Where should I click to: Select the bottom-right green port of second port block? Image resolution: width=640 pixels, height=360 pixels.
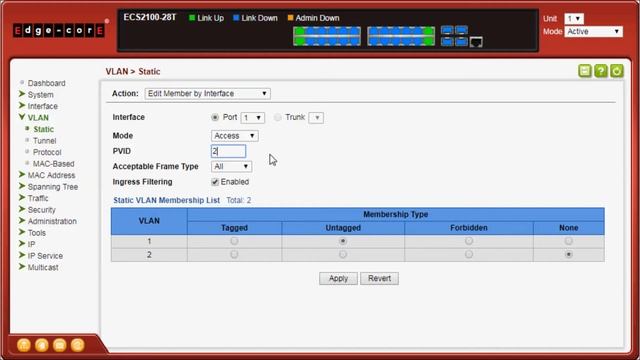coord(428,41)
